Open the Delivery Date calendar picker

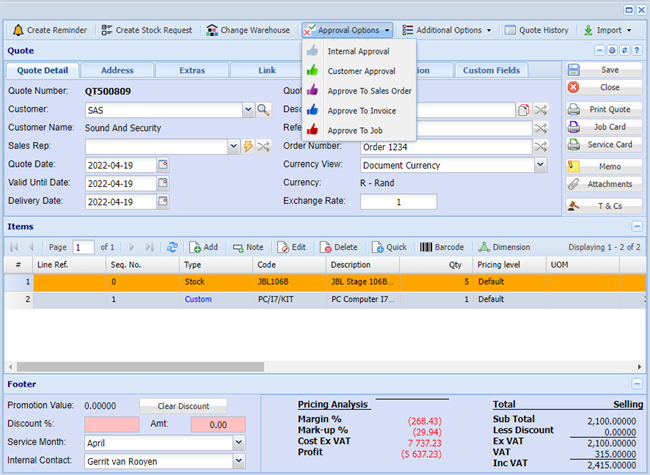point(164,201)
